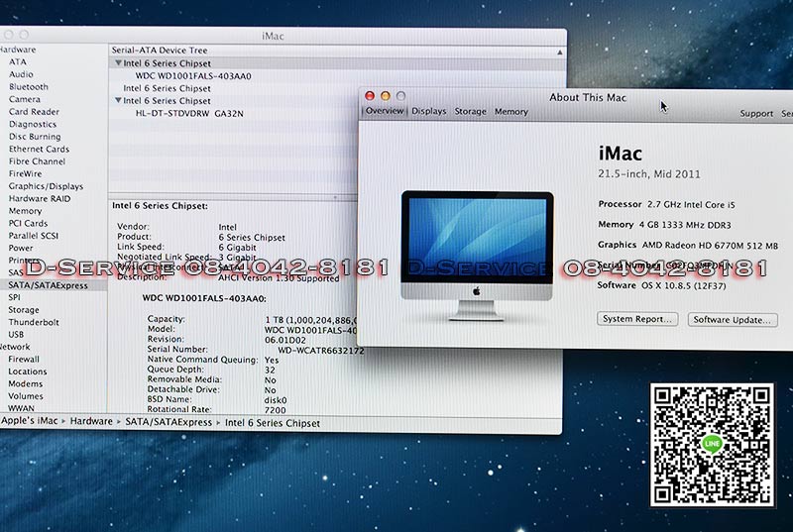Click the System Report button
The height and width of the screenshot is (532, 793).
pos(637,319)
